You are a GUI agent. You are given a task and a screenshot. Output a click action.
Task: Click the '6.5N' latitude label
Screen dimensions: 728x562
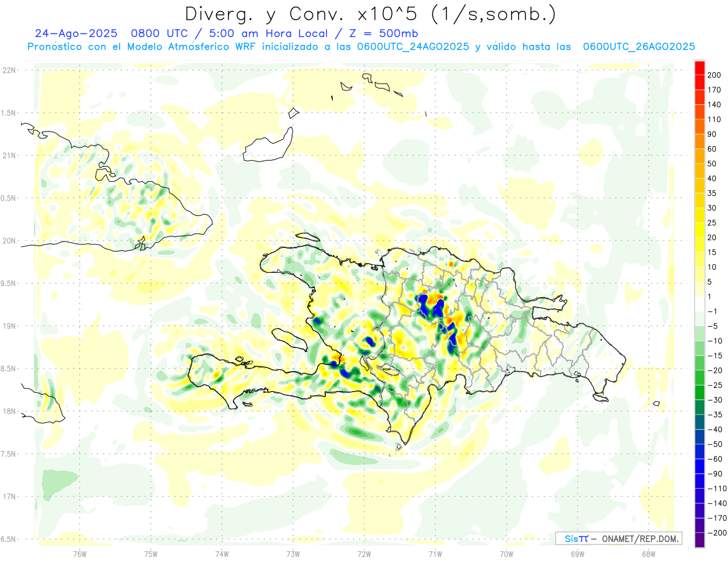[x=9, y=539]
